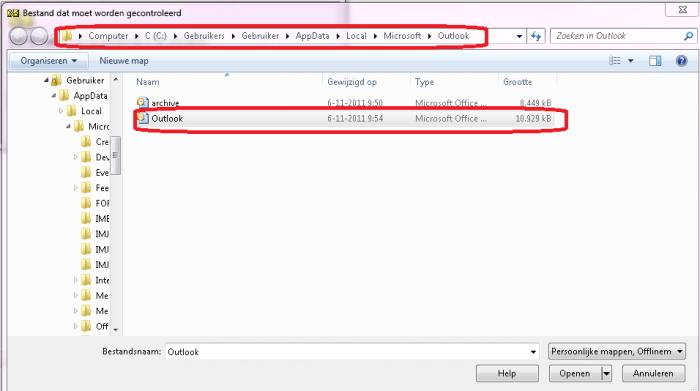700x391 pixels.
Task: Click the magnifier icon in search box
Action: pyautogui.click(x=688, y=36)
